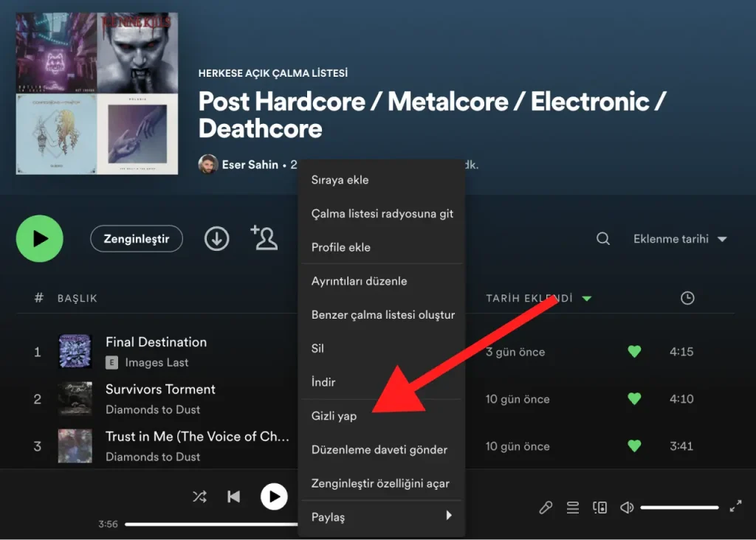Seek on the playback progress bar
The width and height of the screenshot is (756, 540).
211,524
